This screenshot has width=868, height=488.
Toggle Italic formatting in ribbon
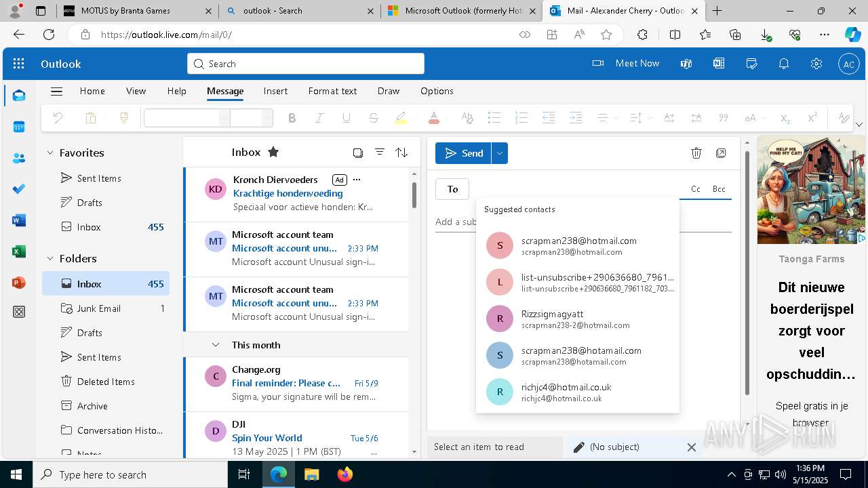point(319,118)
